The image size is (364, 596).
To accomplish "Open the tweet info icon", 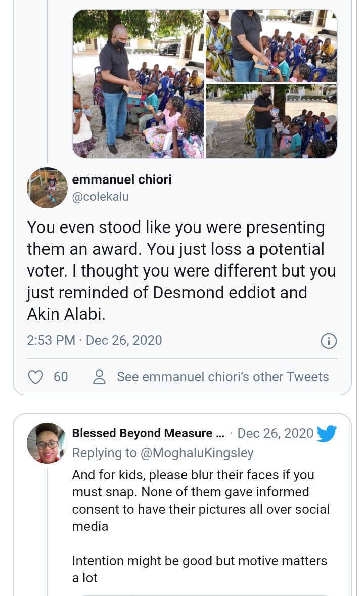I will click(x=329, y=341).
